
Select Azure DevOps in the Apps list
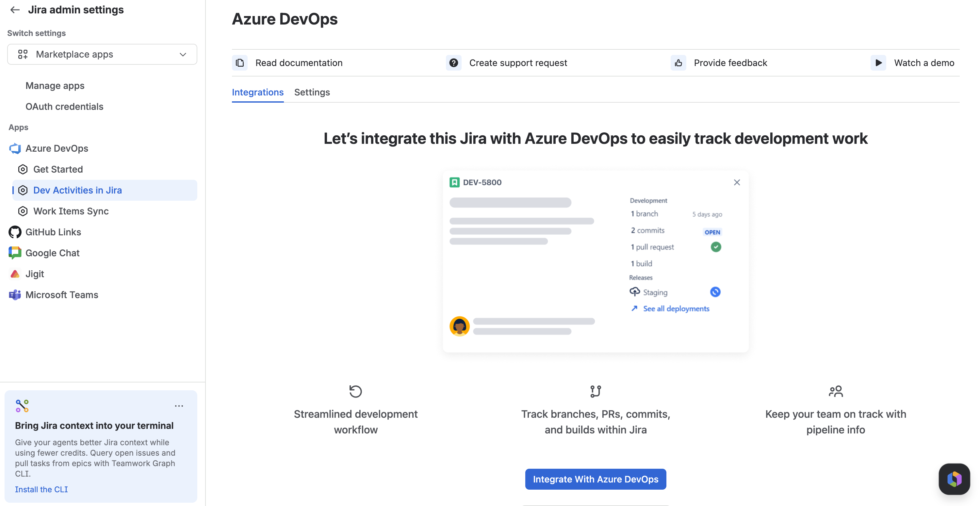(x=57, y=148)
